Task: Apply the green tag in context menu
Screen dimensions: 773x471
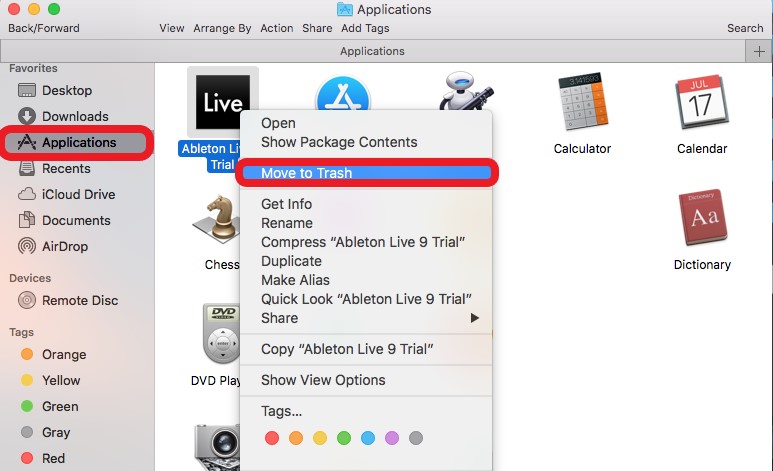Action: 344,438
